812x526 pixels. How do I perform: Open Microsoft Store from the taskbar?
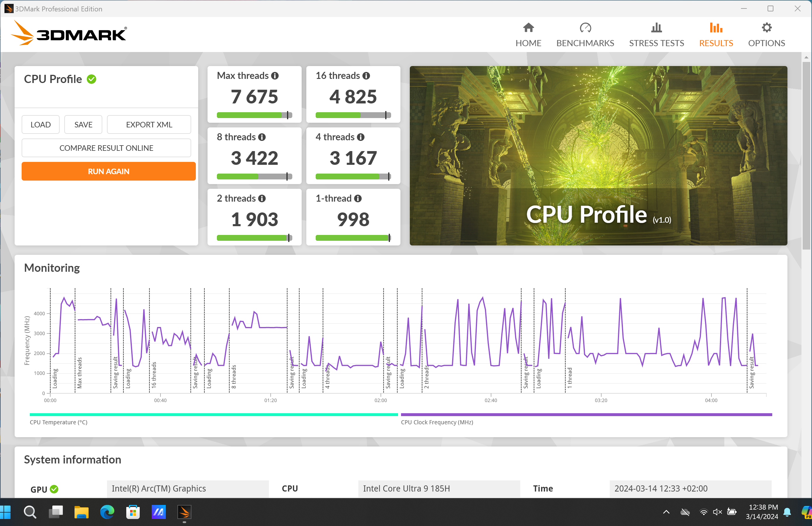pos(133,512)
